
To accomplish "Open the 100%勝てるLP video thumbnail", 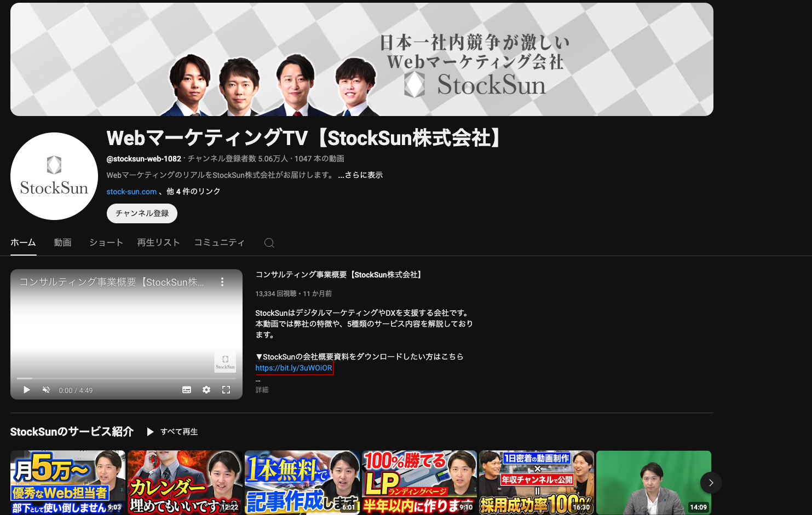I will [419, 483].
